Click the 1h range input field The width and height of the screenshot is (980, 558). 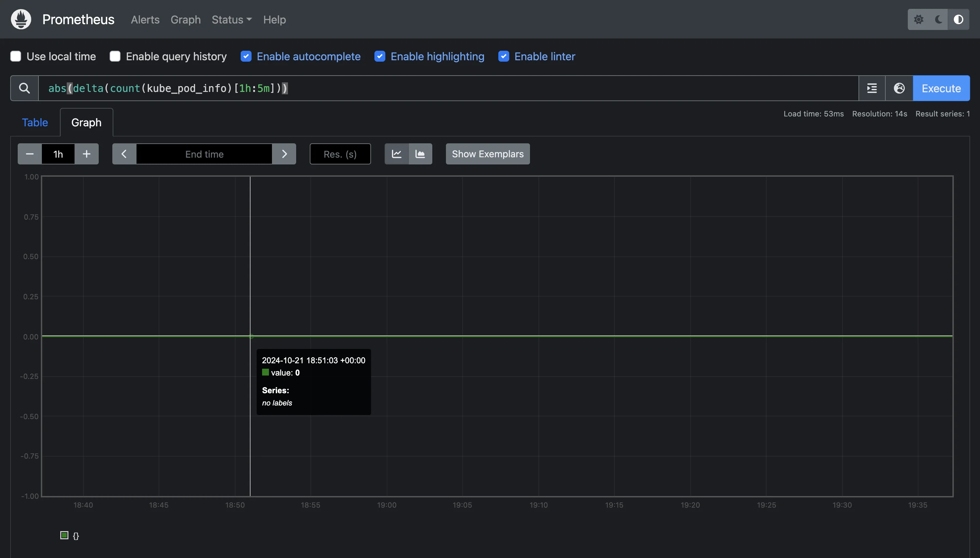[58, 154]
